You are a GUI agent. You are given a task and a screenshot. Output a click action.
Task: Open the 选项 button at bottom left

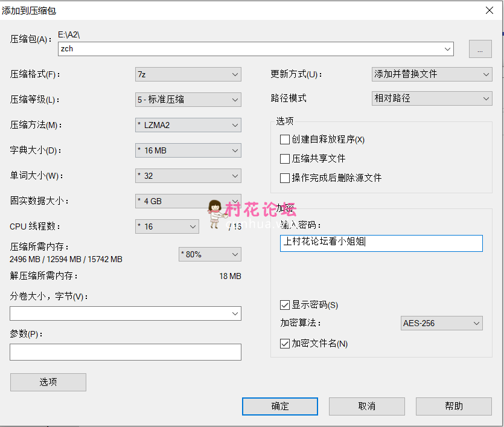point(48,382)
